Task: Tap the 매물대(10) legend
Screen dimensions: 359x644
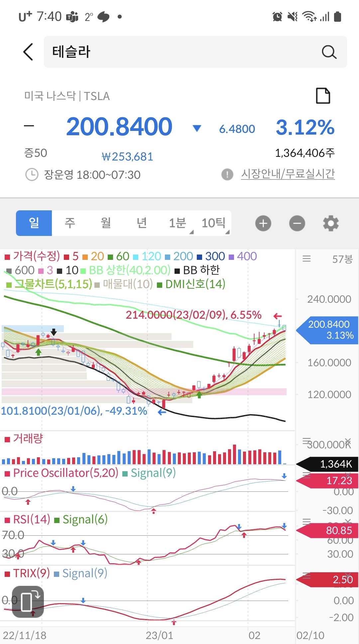Action: 124,284
